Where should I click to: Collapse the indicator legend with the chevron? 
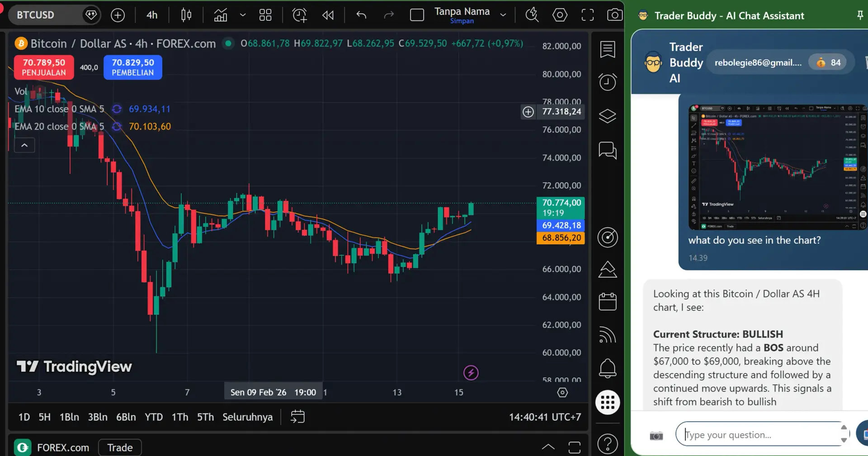(24, 145)
